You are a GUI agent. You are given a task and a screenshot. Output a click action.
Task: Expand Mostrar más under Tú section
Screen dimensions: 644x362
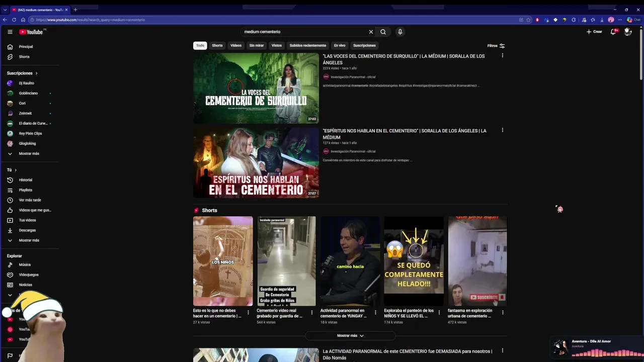30,240
